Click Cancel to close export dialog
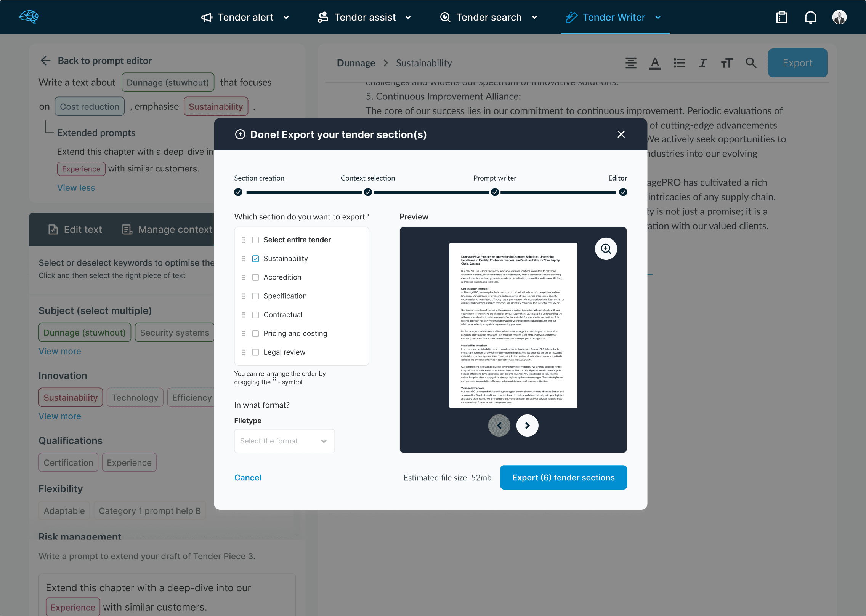 (247, 477)
